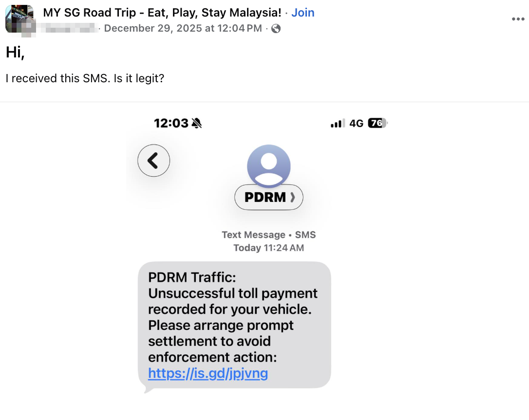Click the globe public audience icon
The width and height of the screenshot is (529, 420).
276,29
